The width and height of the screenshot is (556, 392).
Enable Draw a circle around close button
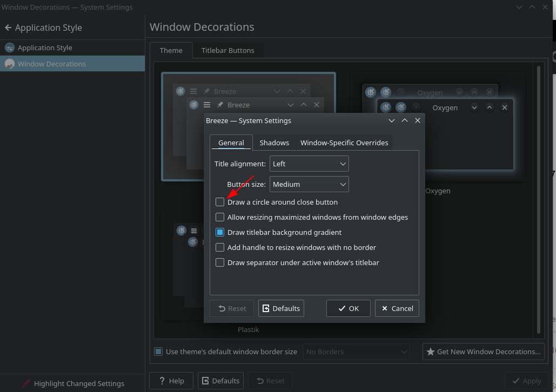[x=220, y=202]
